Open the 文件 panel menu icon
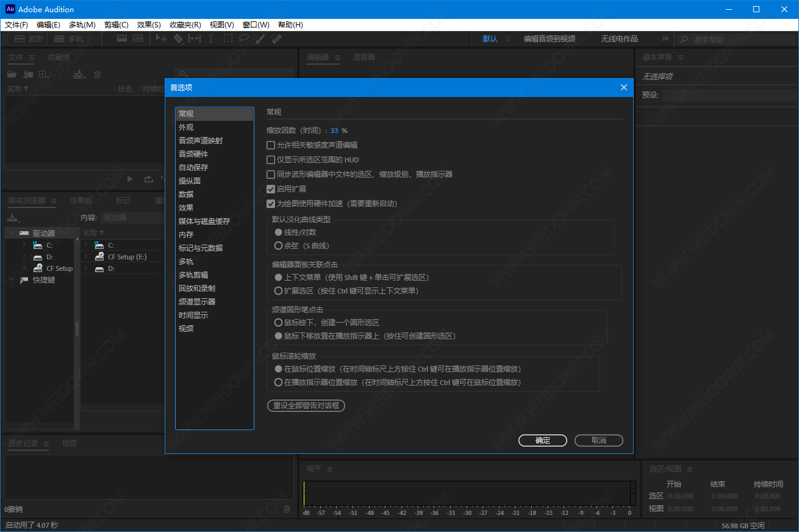This screenshot has height=532, width=799. (x=32, y=57)
